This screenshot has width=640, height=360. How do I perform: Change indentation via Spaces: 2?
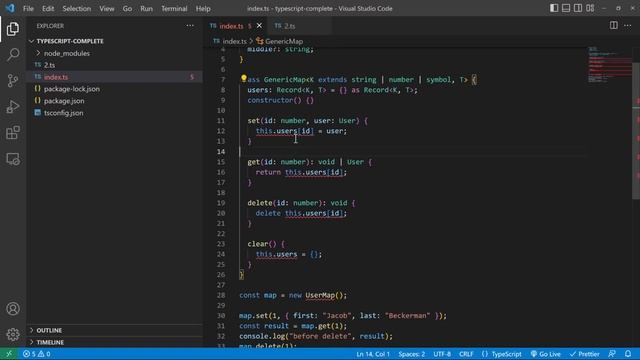pyautogui.click(x=411, y=354)
